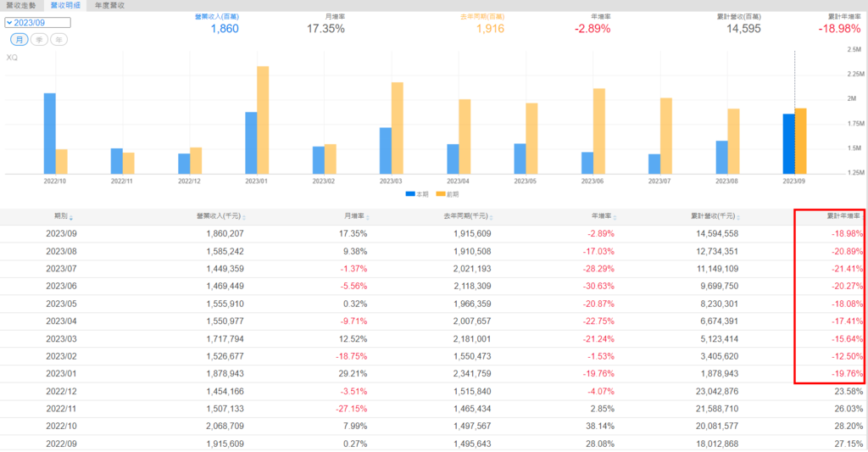Click last-year value 2,341,759

tap(472, 374)
